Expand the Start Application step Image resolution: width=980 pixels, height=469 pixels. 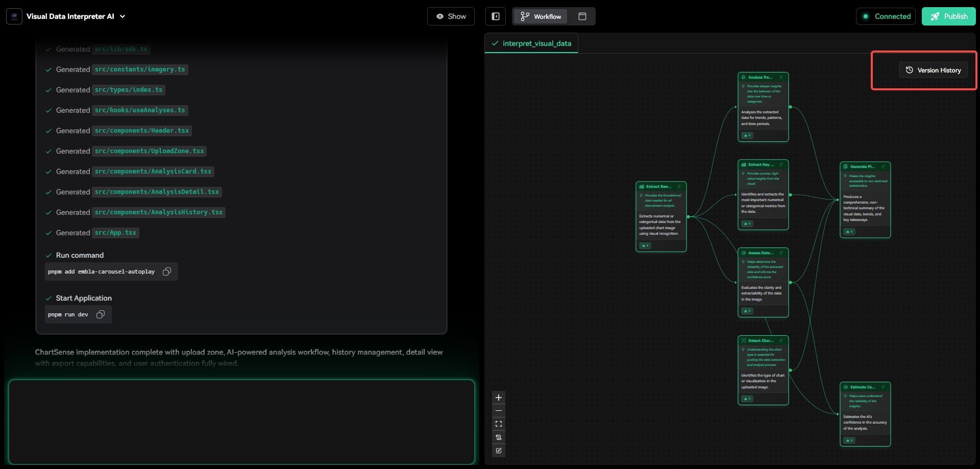tap(84, 298)
